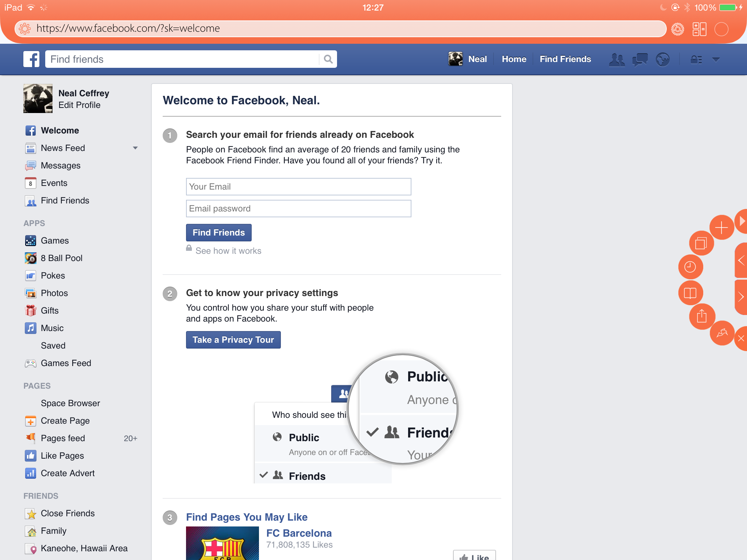Image resolution: width=747 pixels, height=560 pixels.
Task: Open FC Barcelona page link
Action: tap(299, 533)
